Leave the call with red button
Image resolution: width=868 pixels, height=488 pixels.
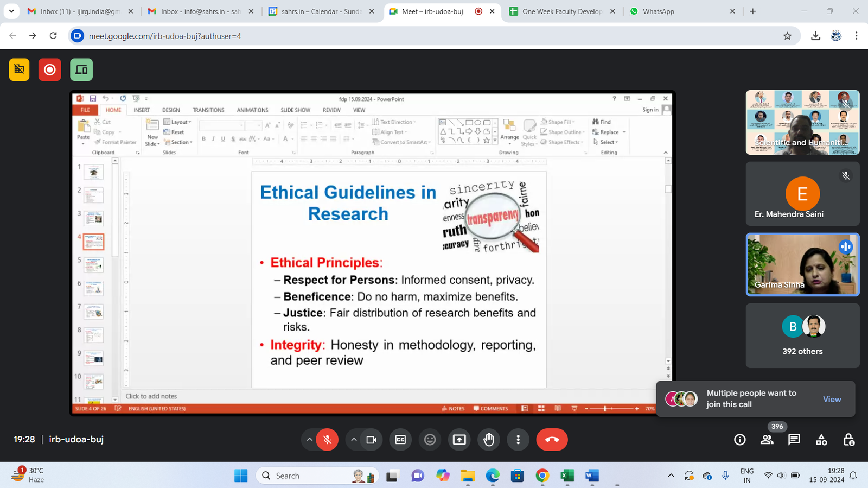552,440
